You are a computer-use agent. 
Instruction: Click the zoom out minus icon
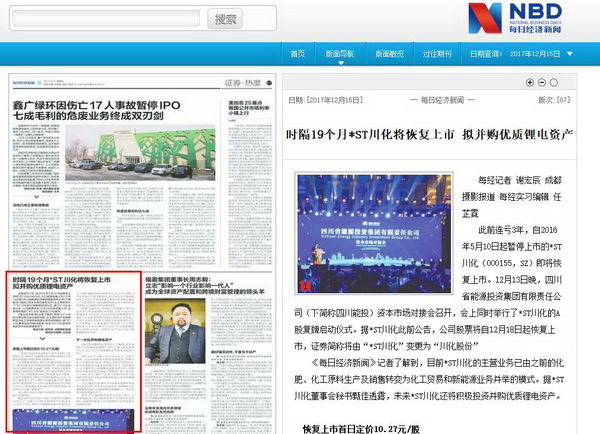542,82
